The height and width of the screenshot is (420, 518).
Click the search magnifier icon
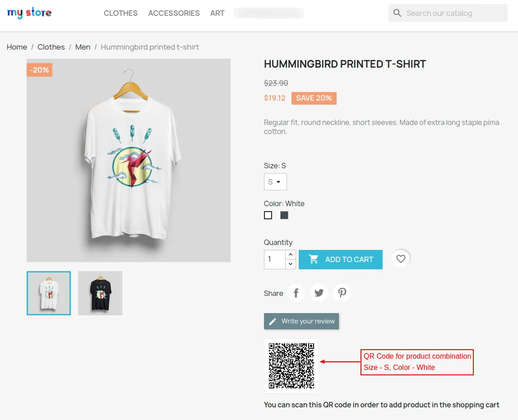(x=397, y=13)
